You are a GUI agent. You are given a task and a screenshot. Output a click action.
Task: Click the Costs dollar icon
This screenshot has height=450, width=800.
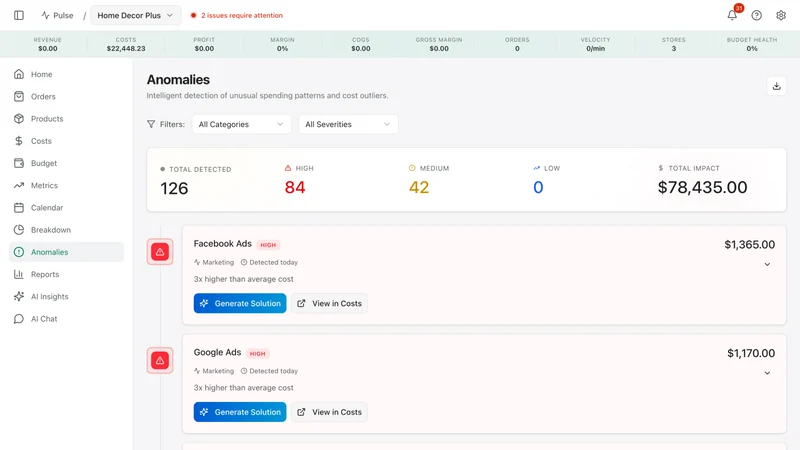[x=19, y=141]
